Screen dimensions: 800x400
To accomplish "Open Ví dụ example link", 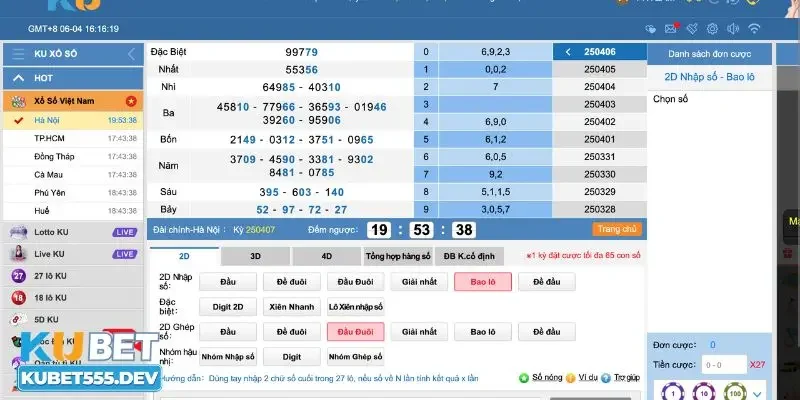I will 588,378.
